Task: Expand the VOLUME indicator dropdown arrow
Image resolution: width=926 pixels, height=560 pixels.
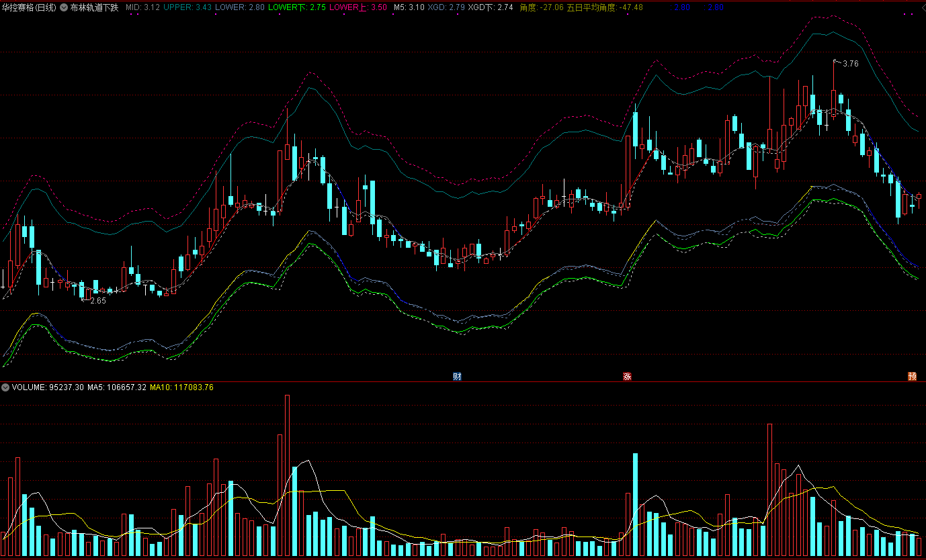Action: click(5, 387)
